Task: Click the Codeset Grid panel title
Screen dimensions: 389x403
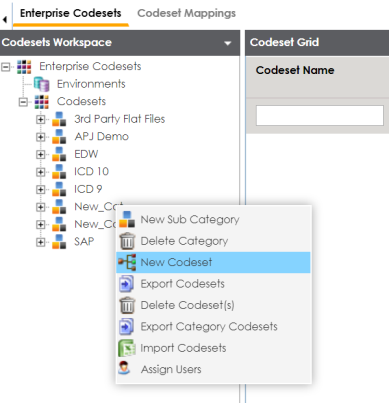Action: 284,42
